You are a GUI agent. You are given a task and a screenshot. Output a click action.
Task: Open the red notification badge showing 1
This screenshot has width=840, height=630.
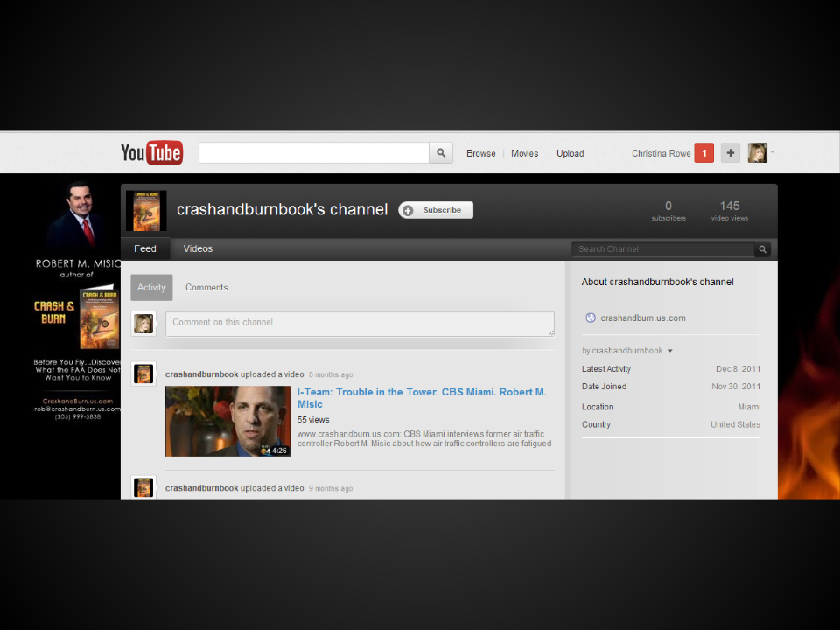(x=703, y=153)
